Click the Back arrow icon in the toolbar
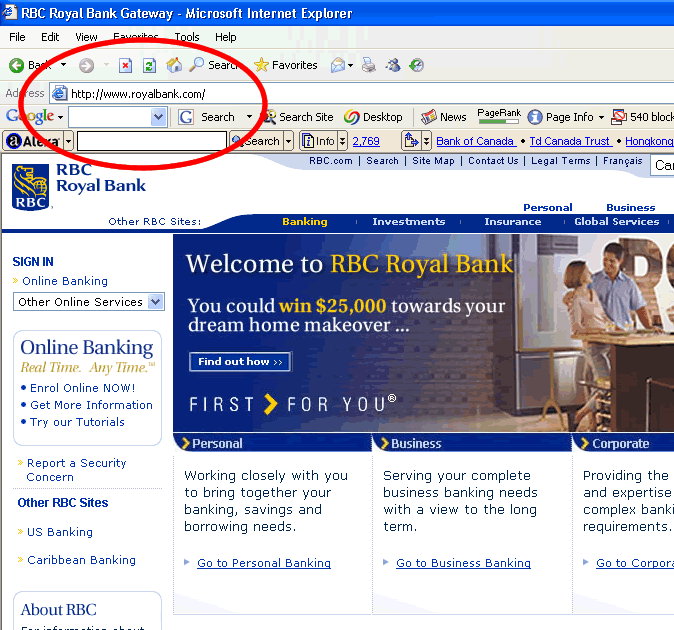The width and height of the screenshot is (674, 630). coord(17,65)
